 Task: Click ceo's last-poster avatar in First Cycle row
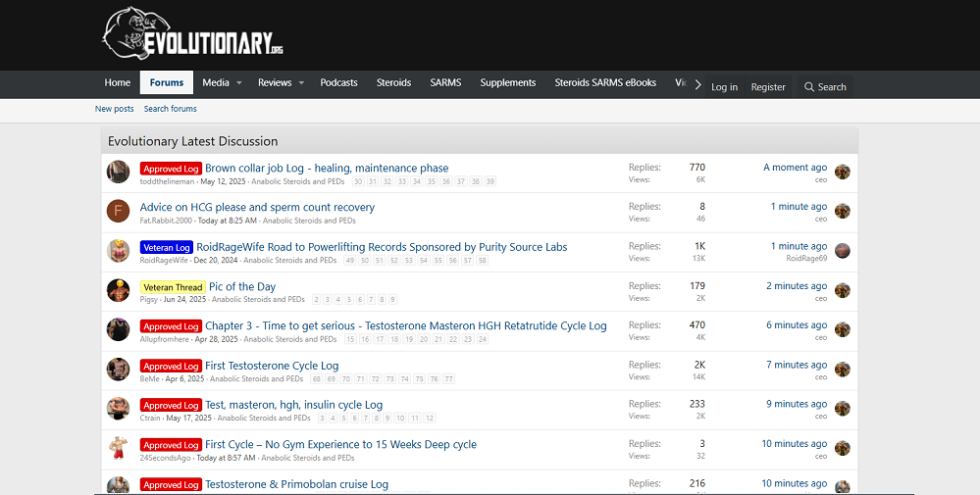[x=843, y=448]
